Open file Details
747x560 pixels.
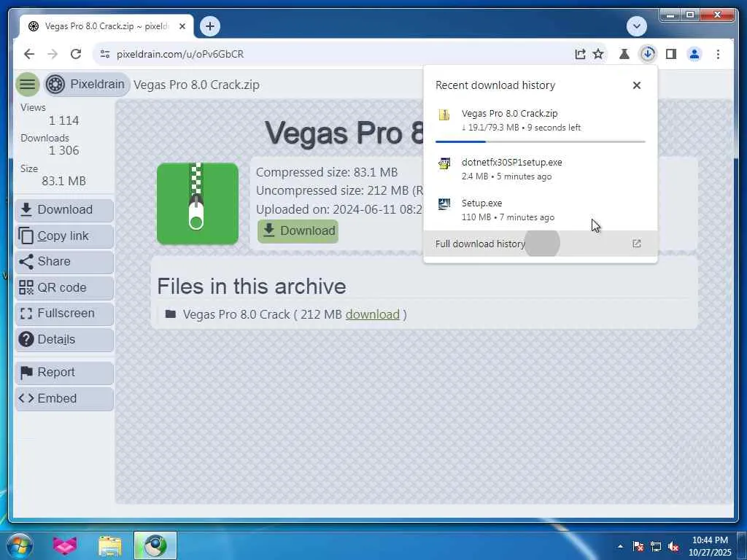[x=64, y=340]
